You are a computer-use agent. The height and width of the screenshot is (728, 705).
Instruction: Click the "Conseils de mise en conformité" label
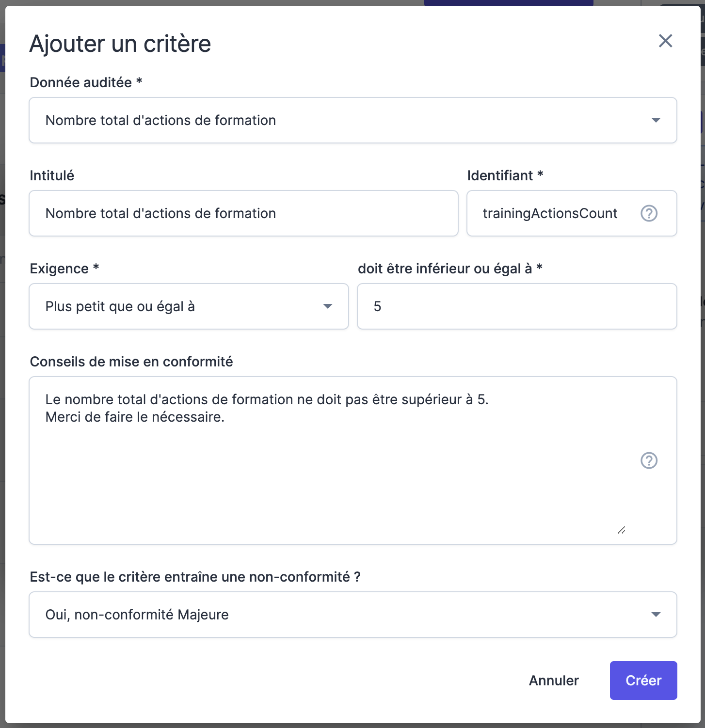[x=131, y=362]
